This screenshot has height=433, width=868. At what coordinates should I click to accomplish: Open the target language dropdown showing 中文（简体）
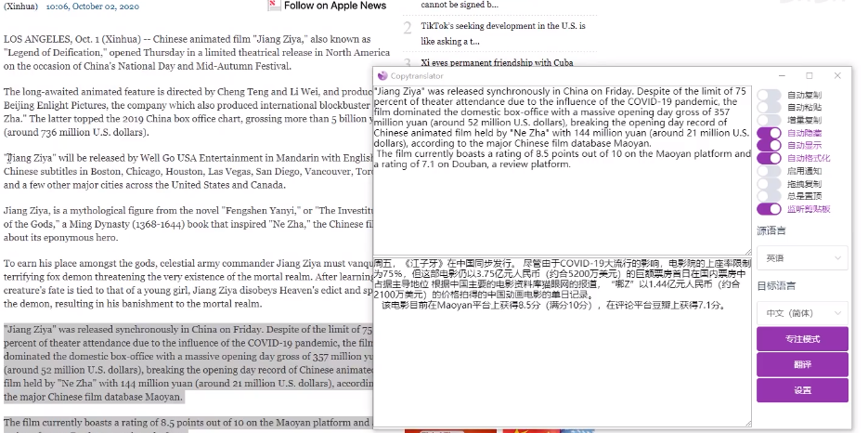[x=802, y=313]
